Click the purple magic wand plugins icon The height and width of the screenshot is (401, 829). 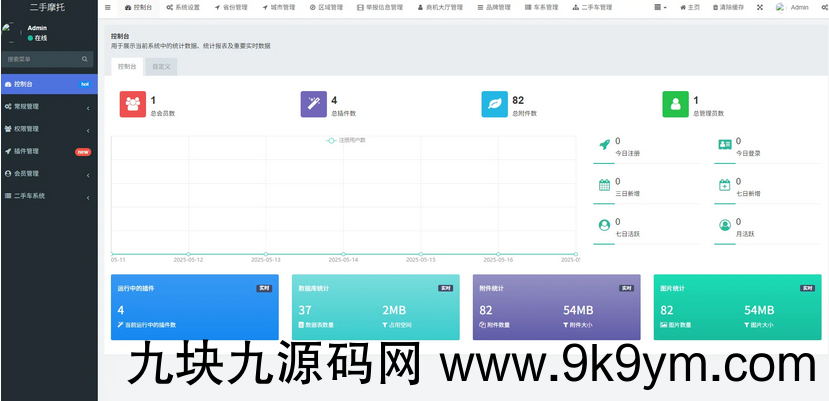(313, 104)
